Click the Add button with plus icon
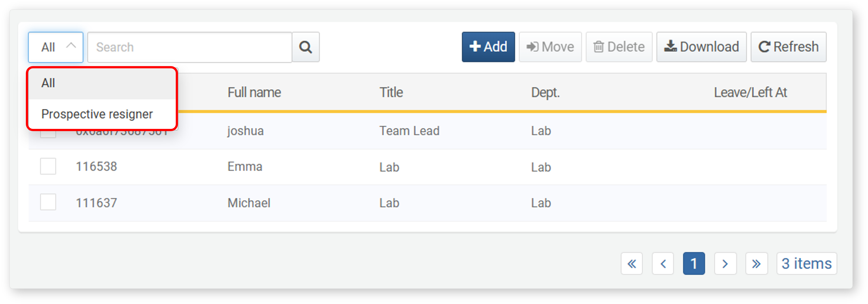The width and height of the screenshot is (868, 304). pyautogui.click(x=488, y=47)
